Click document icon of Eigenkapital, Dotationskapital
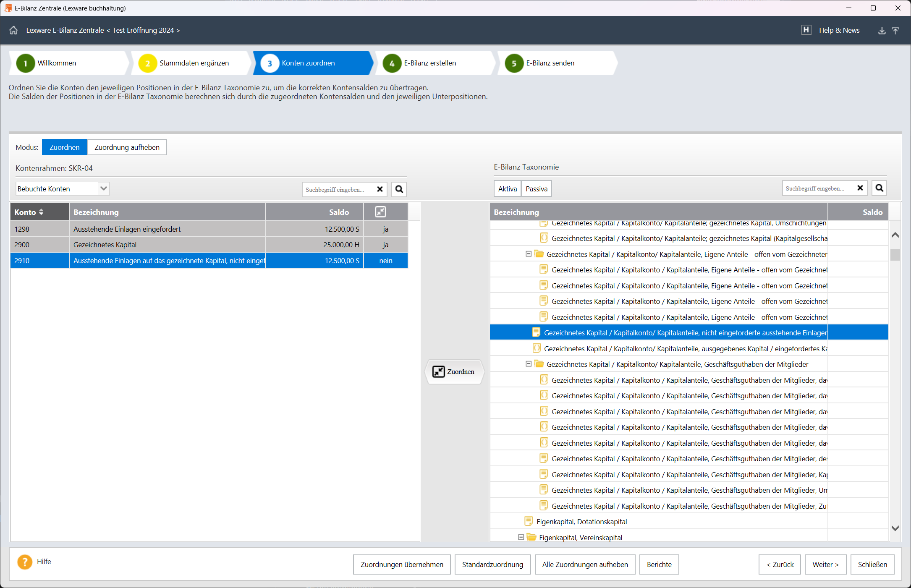Viewport: 911px width, 588px height. pos(529,521)
